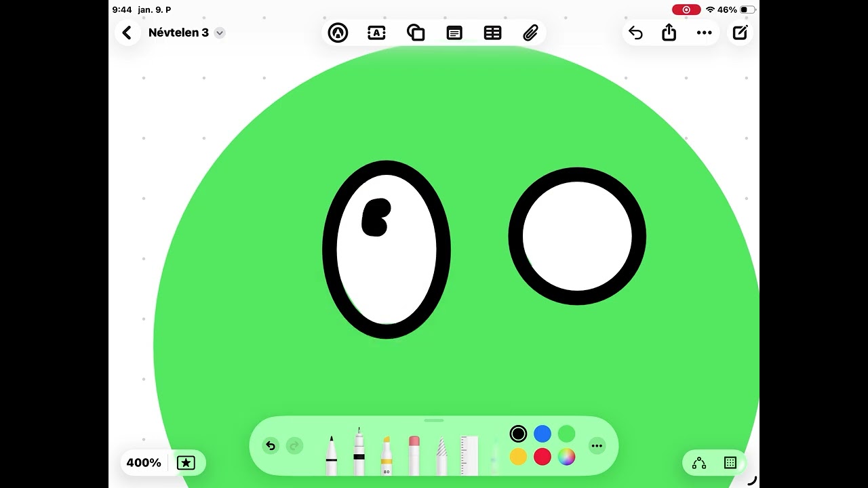Viewport: 868px width, 488px height.
Task: Open the shapes library icon
Action: coord(416,33)
